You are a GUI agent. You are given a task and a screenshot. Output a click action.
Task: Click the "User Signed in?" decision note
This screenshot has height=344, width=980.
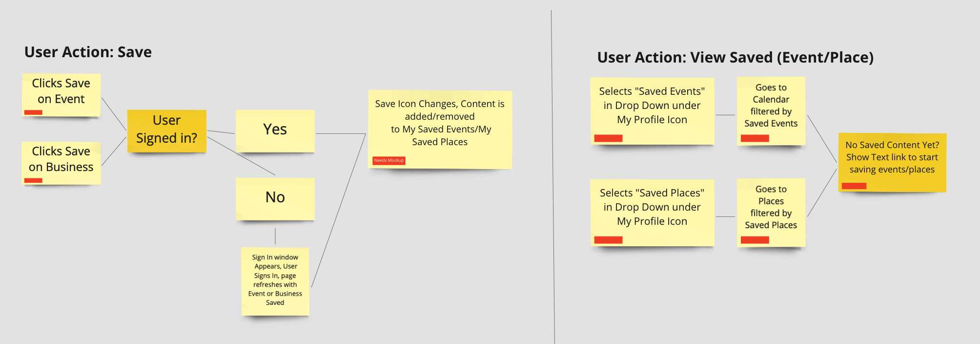tap(166, 131)
